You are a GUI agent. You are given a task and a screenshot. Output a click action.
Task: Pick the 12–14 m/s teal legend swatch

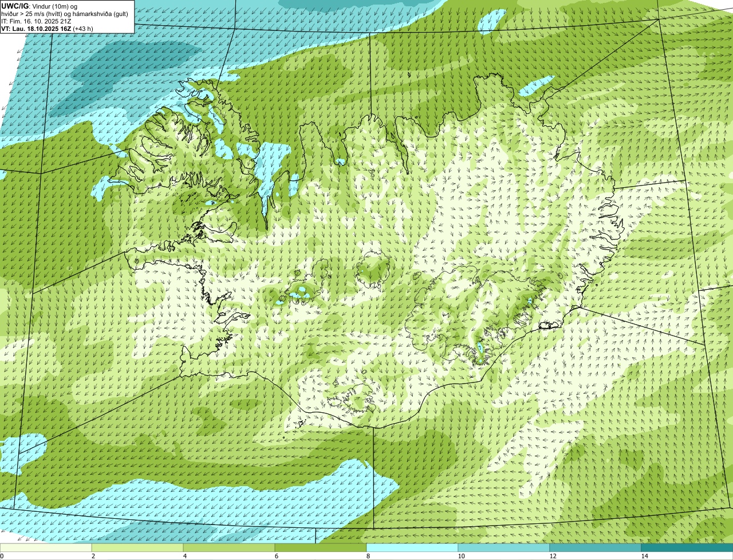click(596, 548)
